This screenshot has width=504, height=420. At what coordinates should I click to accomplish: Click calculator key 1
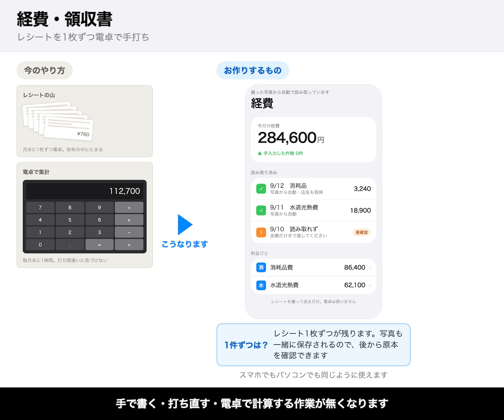click(x=40, y=232)
